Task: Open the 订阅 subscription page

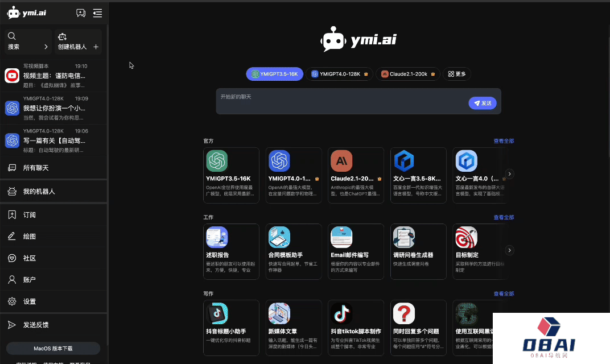Action: [x=53, y=214]
